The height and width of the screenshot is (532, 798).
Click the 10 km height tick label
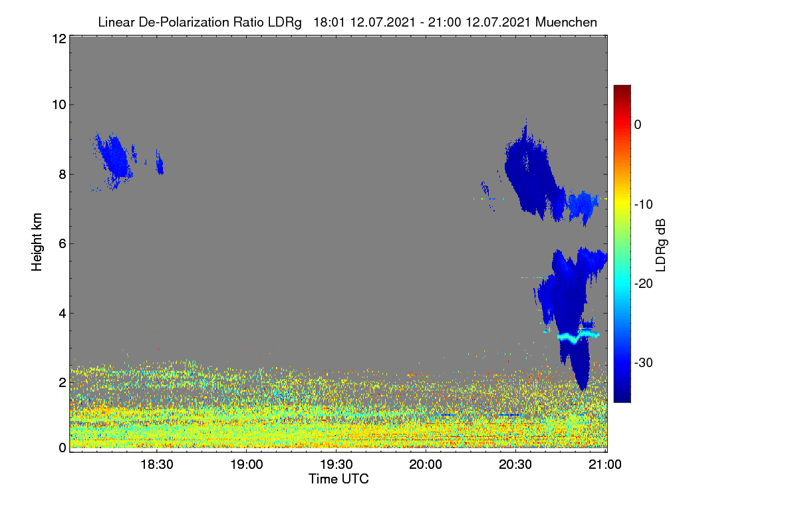(58, 104)
